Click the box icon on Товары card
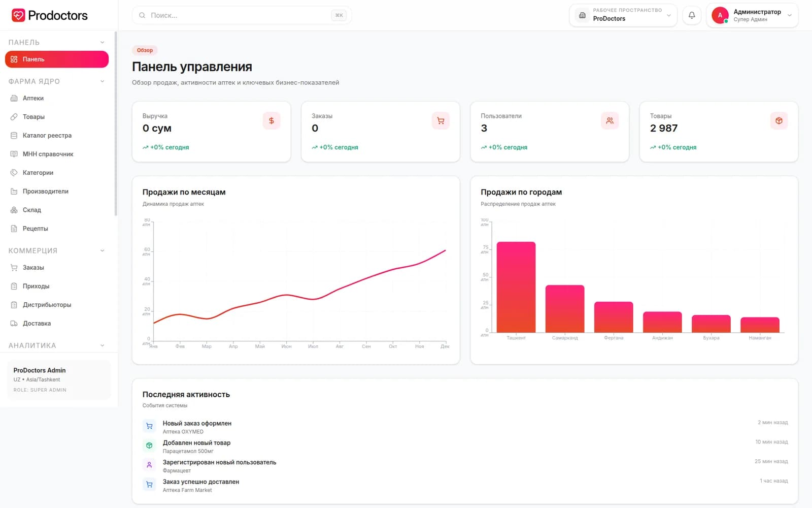The width and height of the screenshot is (812, 508). coord(779,121)
